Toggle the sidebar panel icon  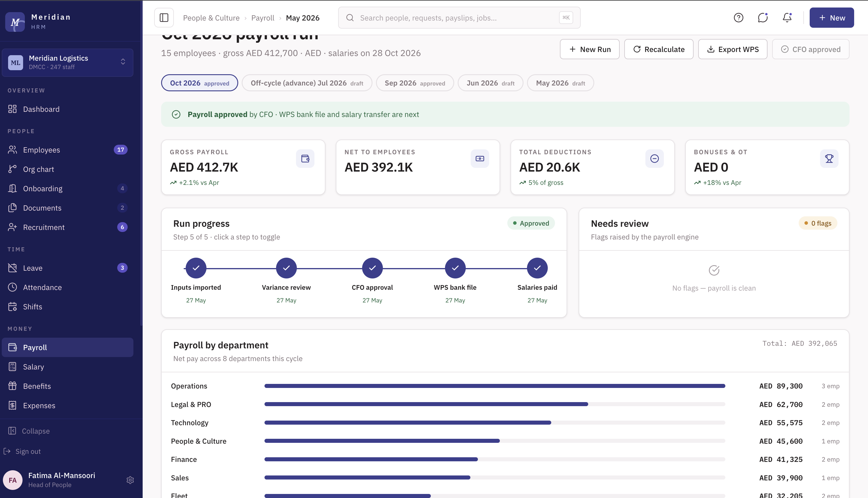[x=164, y=17]
